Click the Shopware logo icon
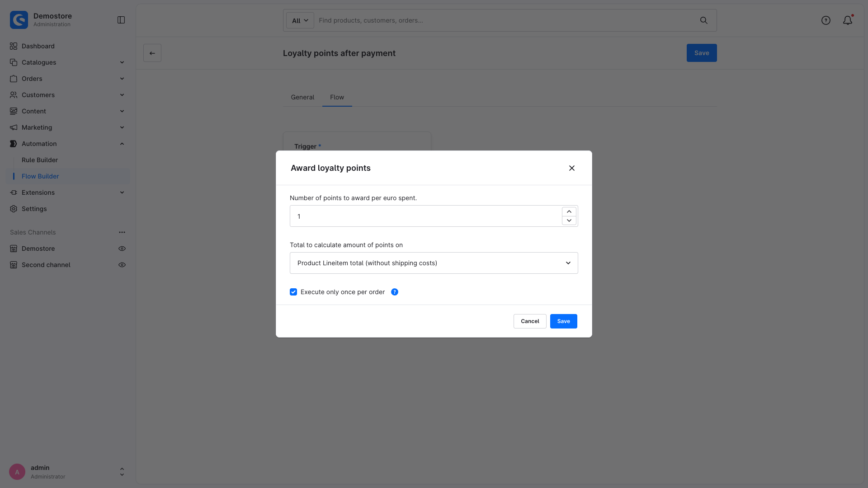The height and width of the screenshot is (488, 868). point(19,20)
